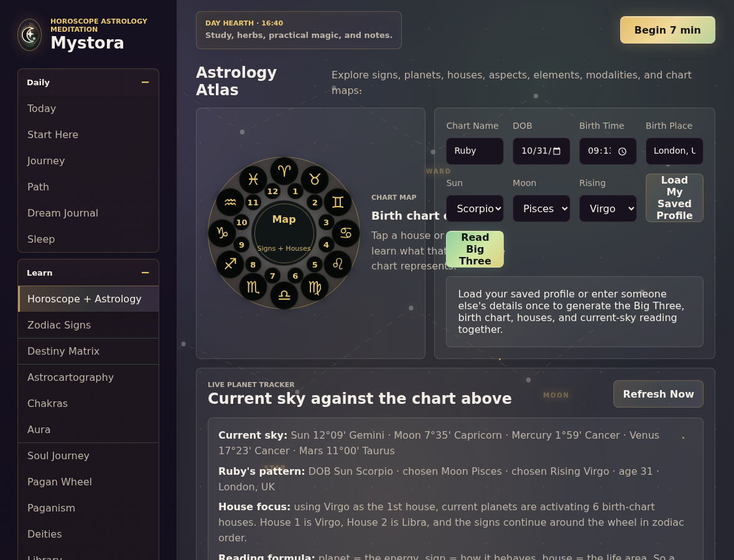Open Aura in the sidebar
This screenshot has height=560, width=734.
click(88, 430)
